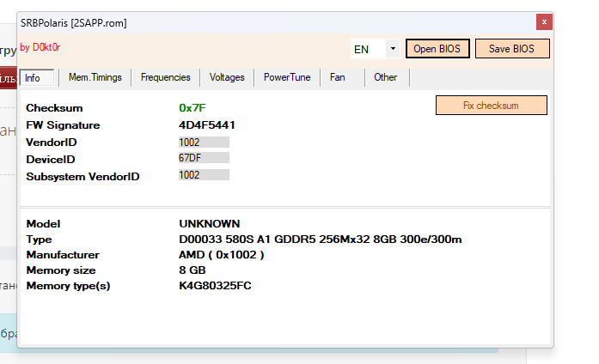Select the Info tab
The image size is (599, 364).
38,78
